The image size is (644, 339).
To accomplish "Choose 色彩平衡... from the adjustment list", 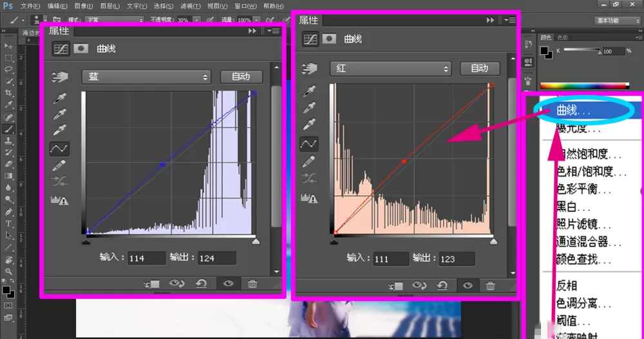I will (x=583, y=189).
